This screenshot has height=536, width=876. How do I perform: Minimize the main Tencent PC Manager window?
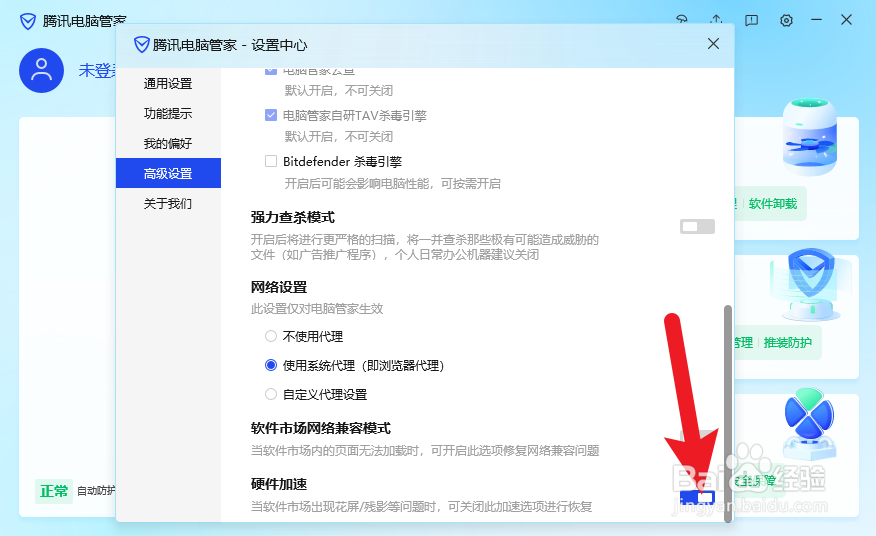(x=816, y=20)
